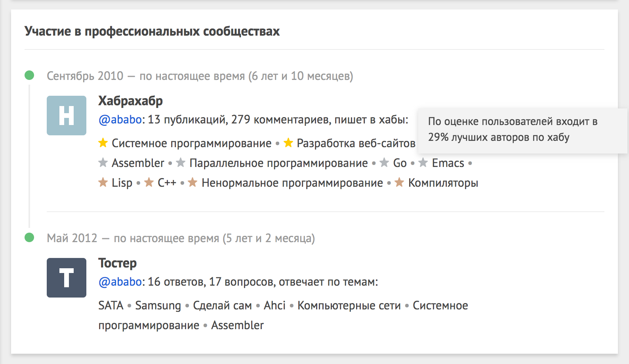This screenshot has width=629, height=364.
Task: Click the Тостер community title
Action: tap(117, 263)
